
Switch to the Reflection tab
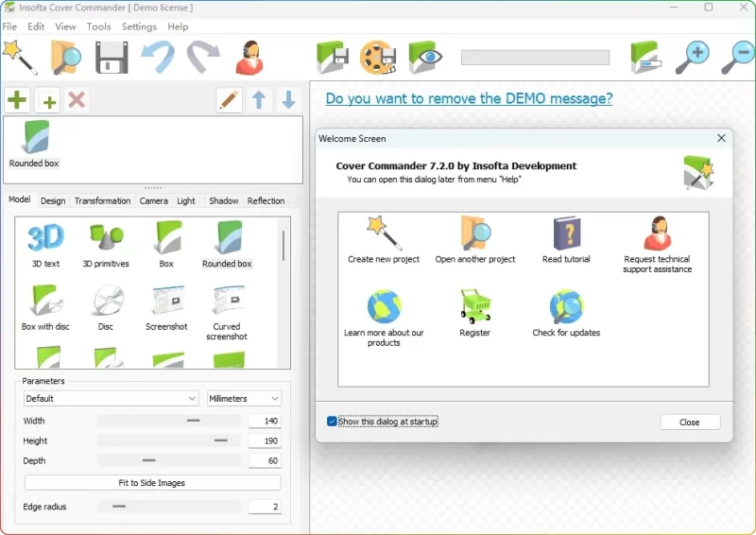coord(266,200)
